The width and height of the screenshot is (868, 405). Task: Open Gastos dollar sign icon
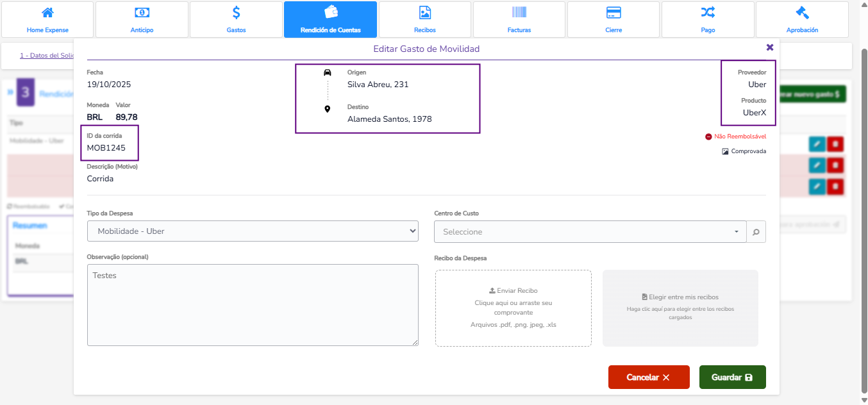tap(236, 13)
